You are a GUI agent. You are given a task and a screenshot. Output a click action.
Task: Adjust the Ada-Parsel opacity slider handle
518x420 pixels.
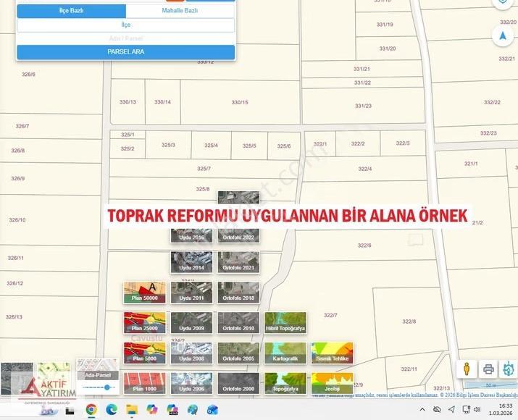coord(107,387)
